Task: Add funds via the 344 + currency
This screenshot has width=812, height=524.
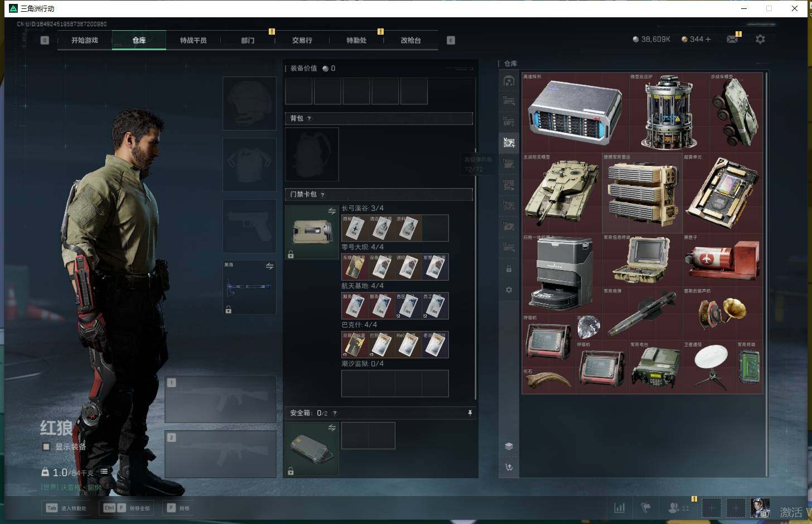Action: 696,39
